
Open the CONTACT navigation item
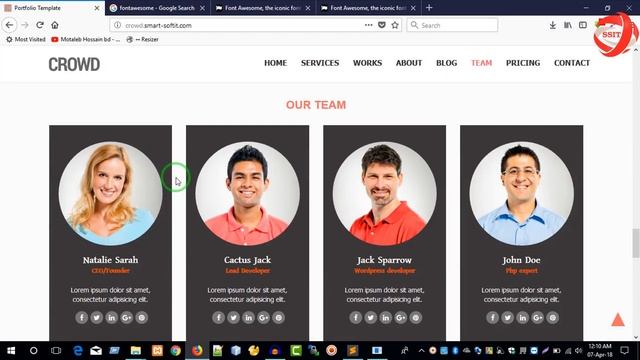(x=572, y=63)
